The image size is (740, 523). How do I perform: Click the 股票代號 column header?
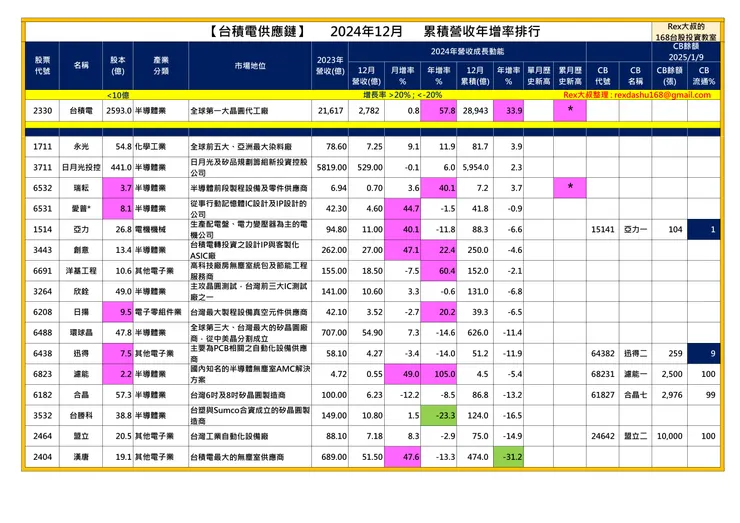42,66
